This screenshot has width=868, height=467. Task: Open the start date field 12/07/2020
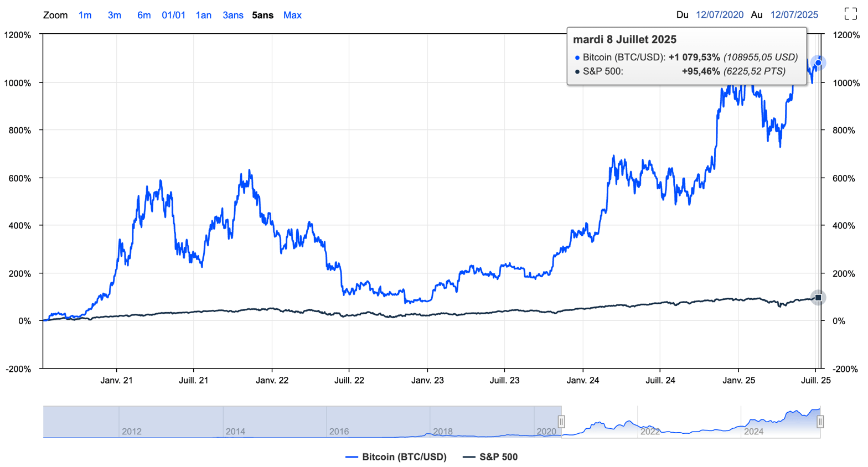[x=719, y=15]
